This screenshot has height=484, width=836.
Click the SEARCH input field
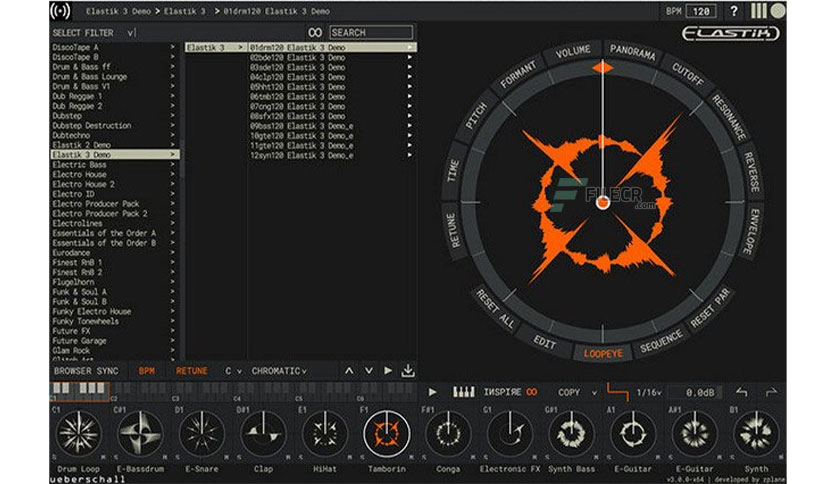coord(371,33)
